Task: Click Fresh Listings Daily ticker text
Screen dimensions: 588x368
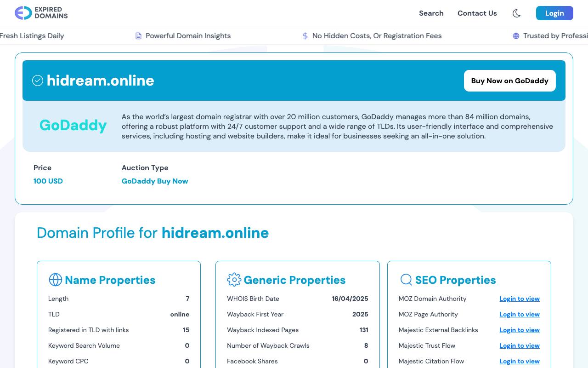Action: click(32, 36)
